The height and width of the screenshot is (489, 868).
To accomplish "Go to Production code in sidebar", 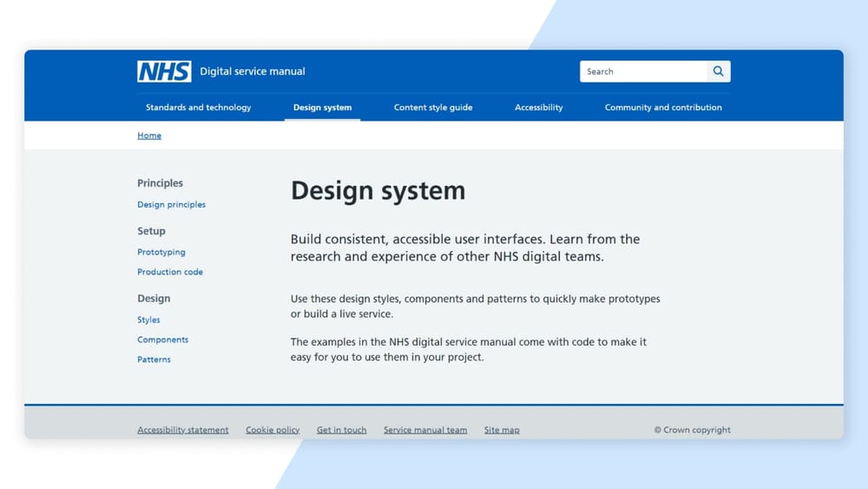I will (170, 272).
